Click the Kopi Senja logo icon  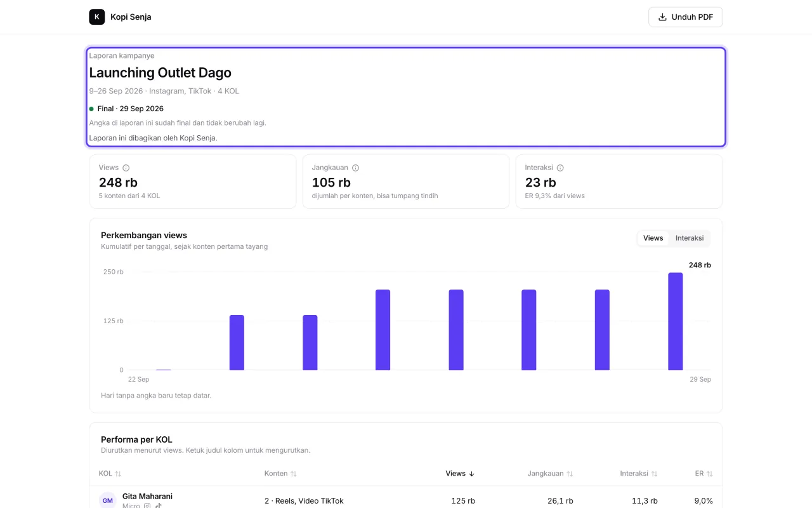coord(96,17)
